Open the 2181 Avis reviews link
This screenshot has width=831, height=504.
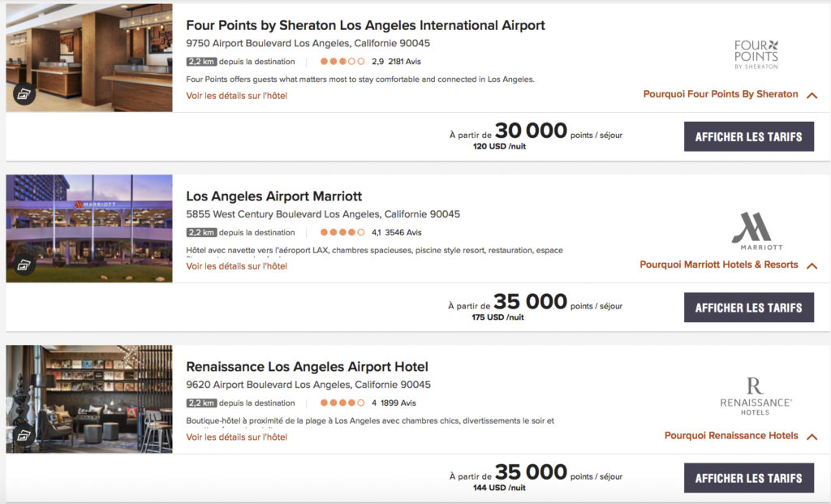[x=404, y=62]
